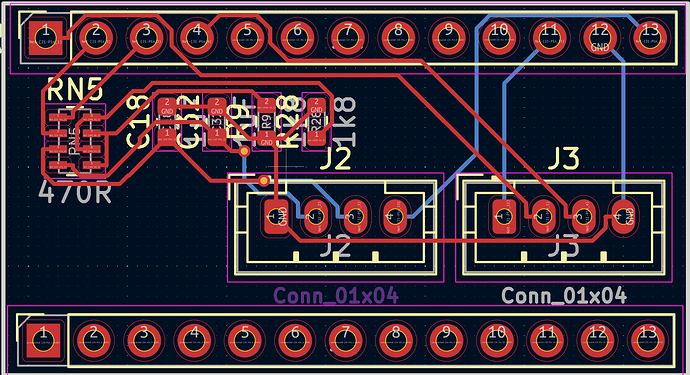Select square pad 1 of the upper pin header
The height and width of the screenshot is (375, 690).
[x=46, y=37]
